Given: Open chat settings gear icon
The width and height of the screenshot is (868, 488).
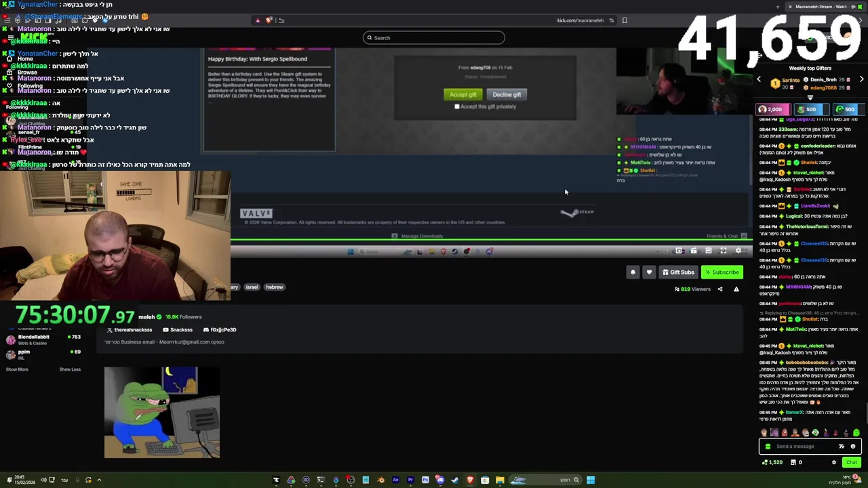Looking at the screenshot, I should (834, 463).
